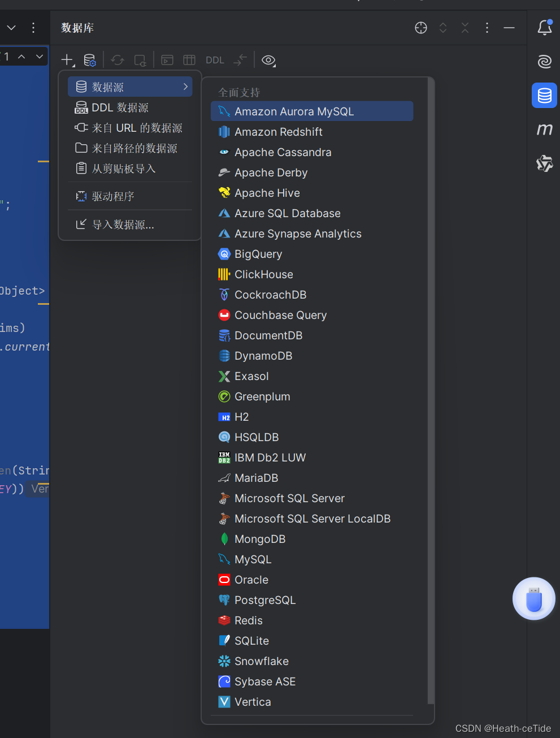Select Redis data source
This screenshot has height=738, width=560.
(312, 620)
